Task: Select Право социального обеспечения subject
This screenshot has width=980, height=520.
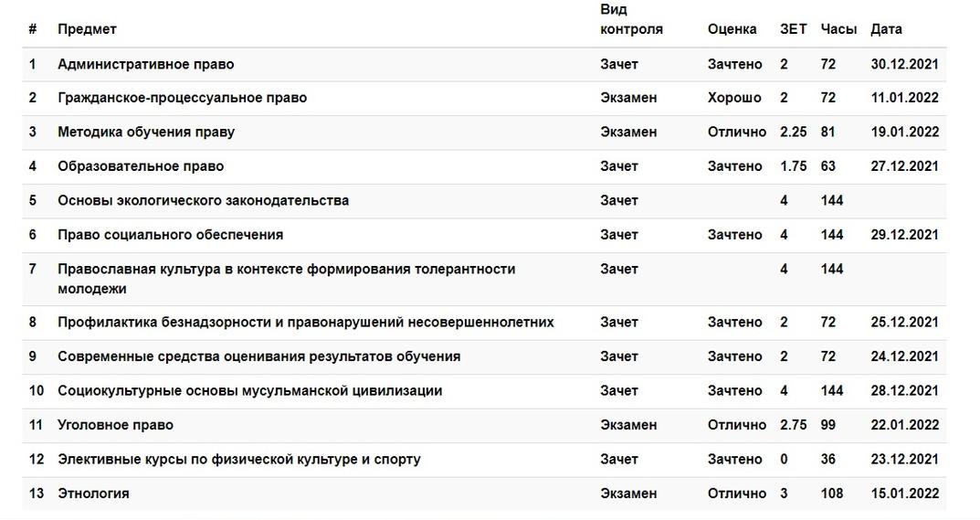Action: pos(171,235)
